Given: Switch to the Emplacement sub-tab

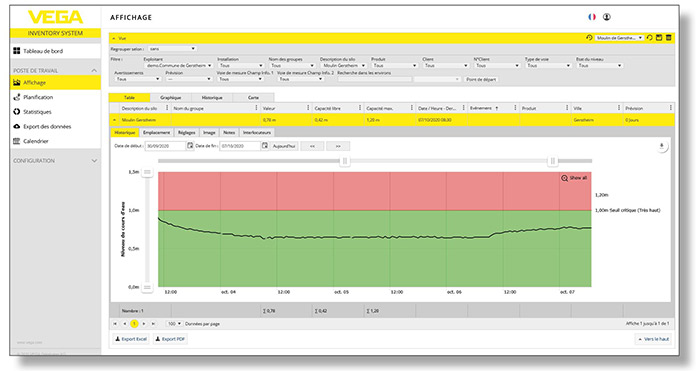Looking at the screenshot, I should [x=156, y=133].
